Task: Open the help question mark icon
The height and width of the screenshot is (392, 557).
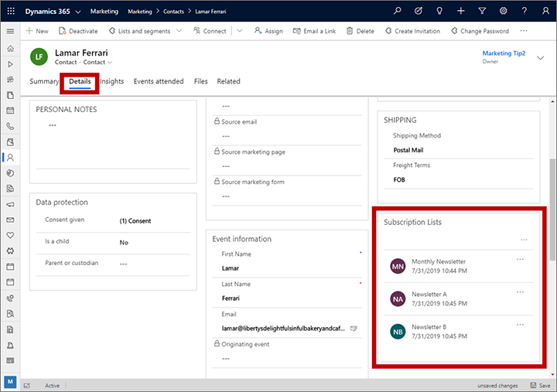Action: pyautogui.click(x=525, y=11)
